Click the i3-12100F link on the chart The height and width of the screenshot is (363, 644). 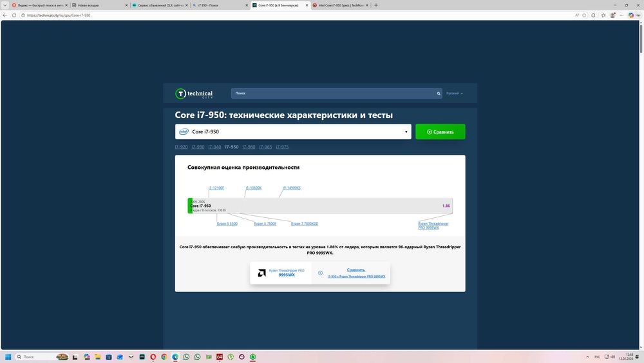[216, 188]
